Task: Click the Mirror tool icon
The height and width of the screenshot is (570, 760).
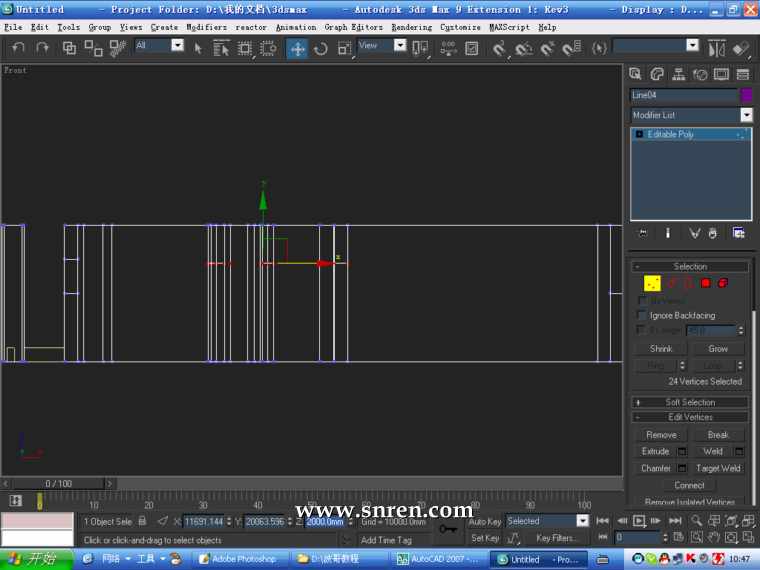Action: 716,48
